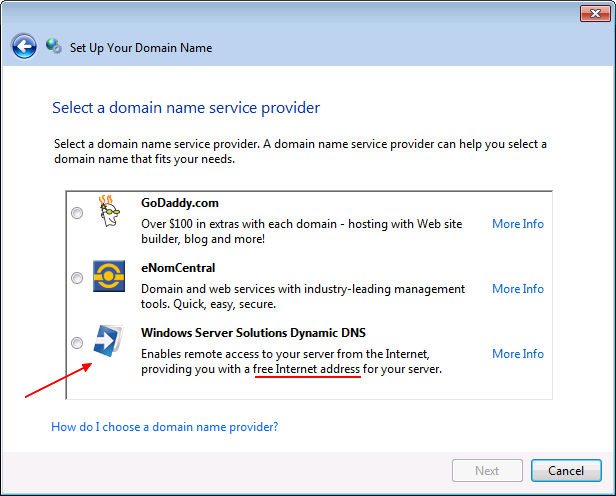Click the eNomCentral yellow logo icon

click(x=108, y=276)
